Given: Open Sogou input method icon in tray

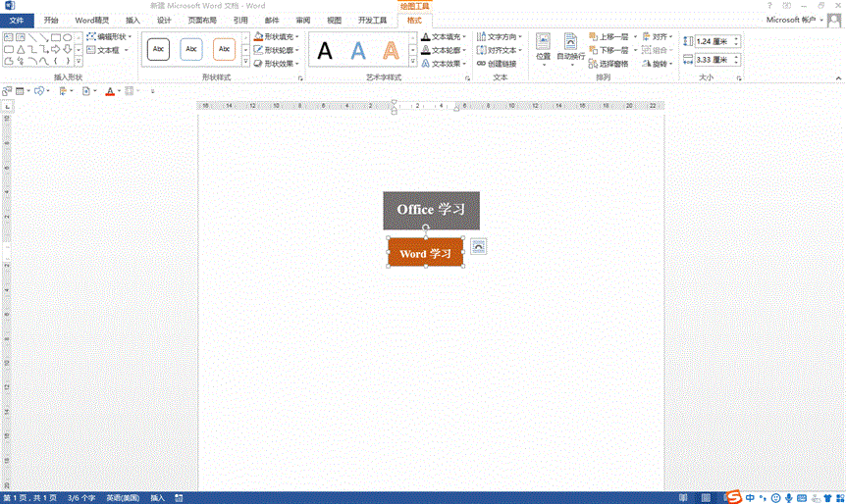Looking at the screenshot, I should pyautogui.click(x=732, y=497).
